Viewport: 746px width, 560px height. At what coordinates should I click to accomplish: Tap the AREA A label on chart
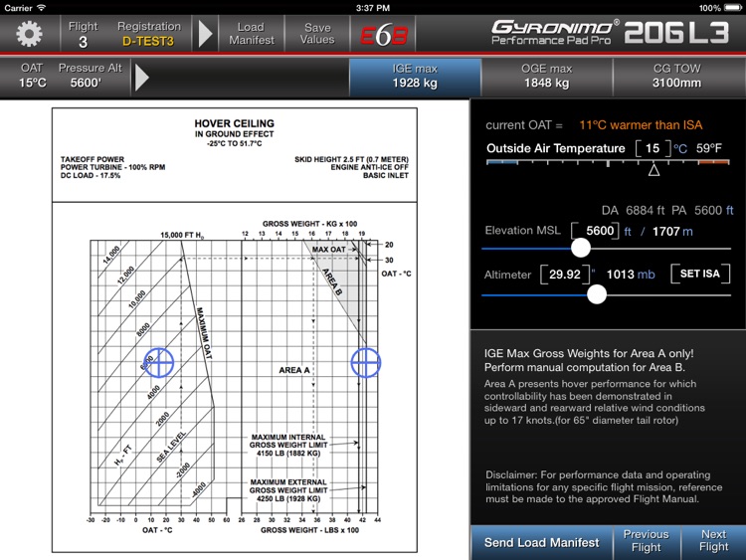[294, 370]
